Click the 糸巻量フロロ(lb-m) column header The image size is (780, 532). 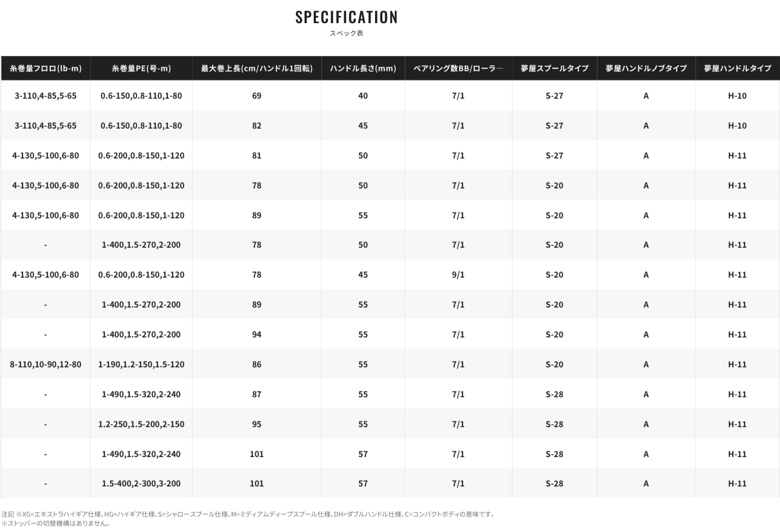tap(45, 68)
